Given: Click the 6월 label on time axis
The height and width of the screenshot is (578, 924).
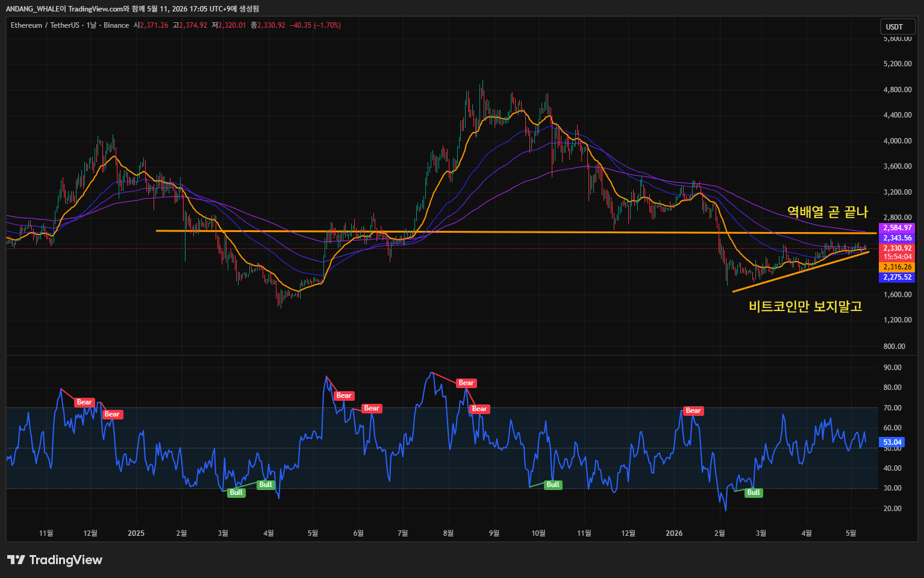Looking at the screenshot, I should point(358,533).
